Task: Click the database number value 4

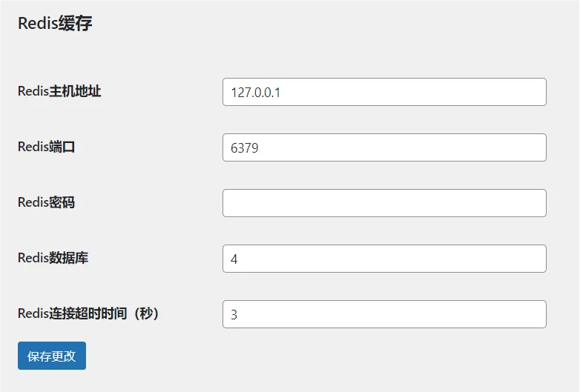Action: [x=234, y=259]
